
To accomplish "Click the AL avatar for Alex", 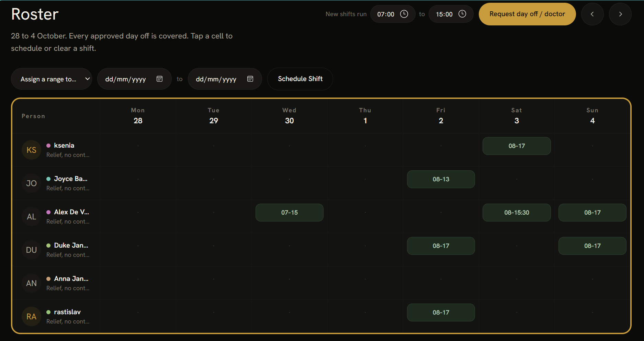I will coord(31,217).
